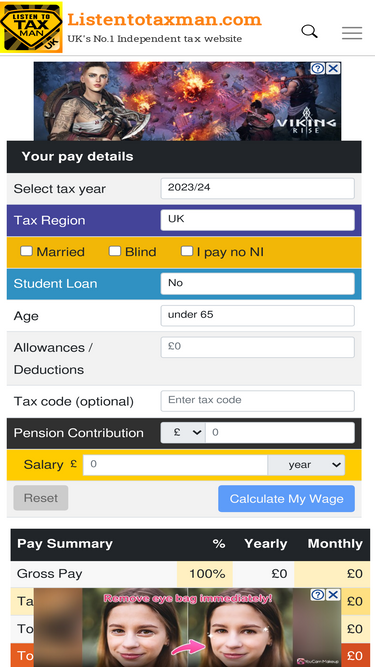Enable the I pay no NI checkbox
Image resolution: width=375 pixels, height=667 pixels.
[187, 251]
